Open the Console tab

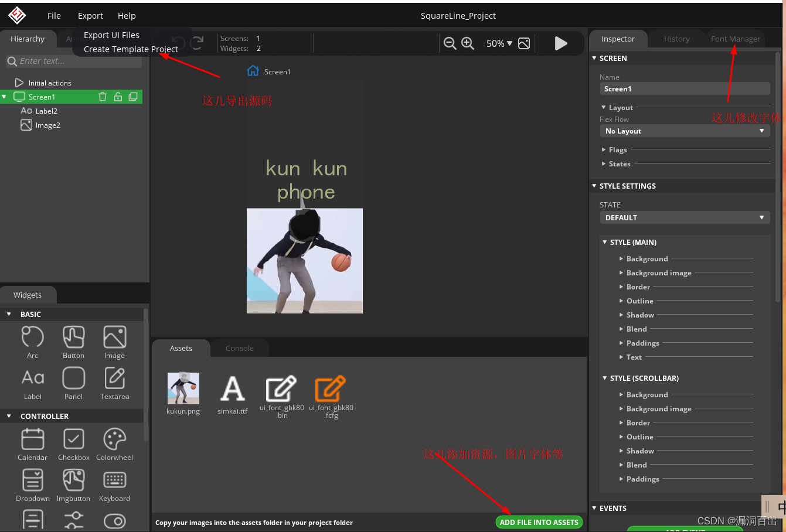(x=240, y=347)
